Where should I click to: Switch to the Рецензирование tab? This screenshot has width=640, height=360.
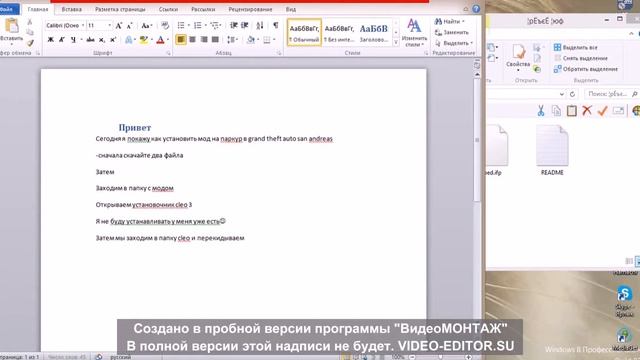coord(250,9)
